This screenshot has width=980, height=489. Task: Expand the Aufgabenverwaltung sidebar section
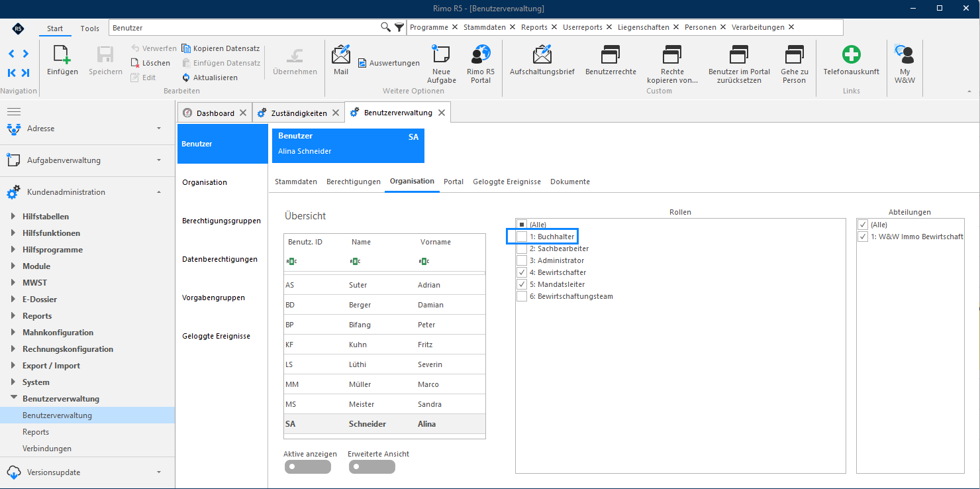(x=87, y=160)
